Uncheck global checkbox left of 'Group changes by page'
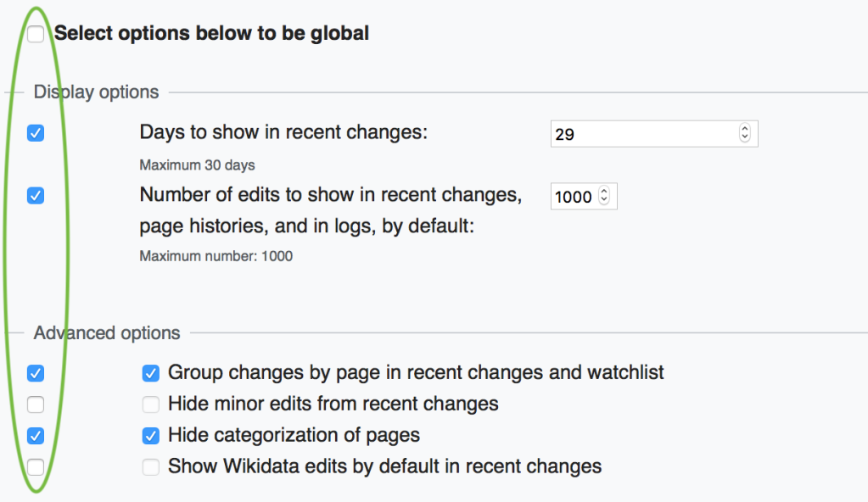 36,373
